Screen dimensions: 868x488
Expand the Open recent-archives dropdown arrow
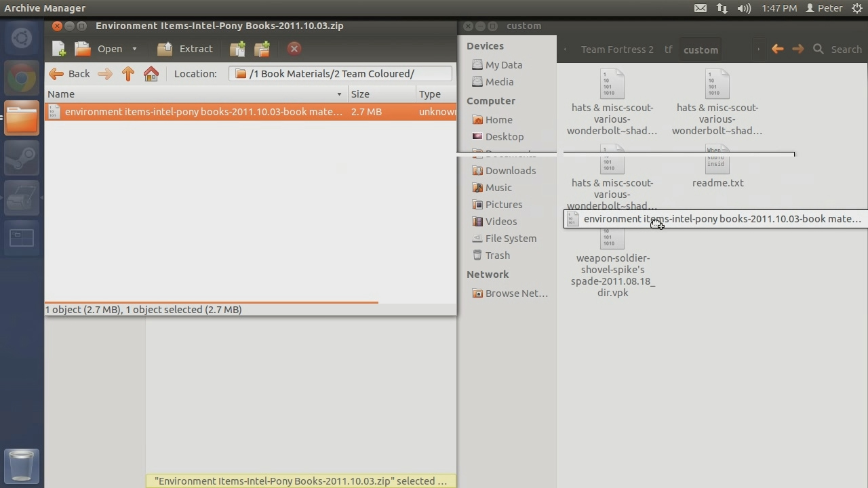click(x=134, y=49)
